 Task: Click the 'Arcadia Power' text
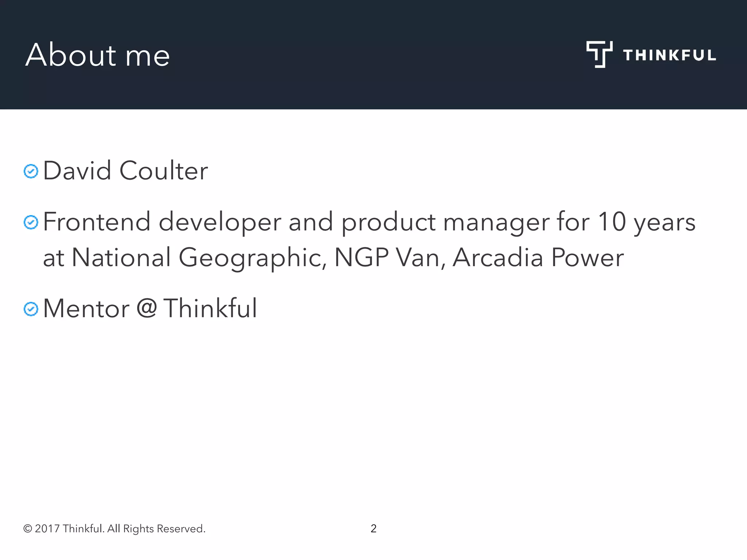click(x=538, y=258)
